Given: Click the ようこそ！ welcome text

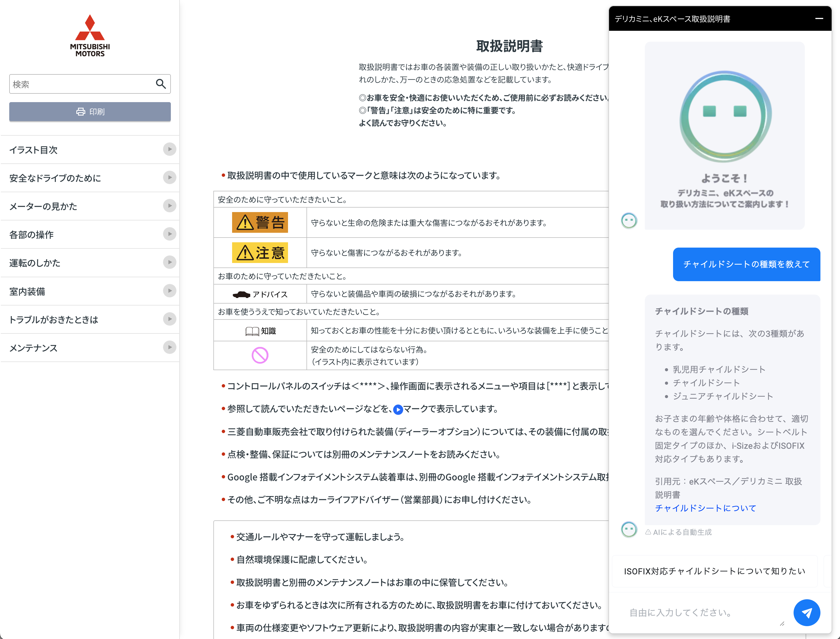Looking at the screenshot, I should pyautogui.click(x=725, y=178).
